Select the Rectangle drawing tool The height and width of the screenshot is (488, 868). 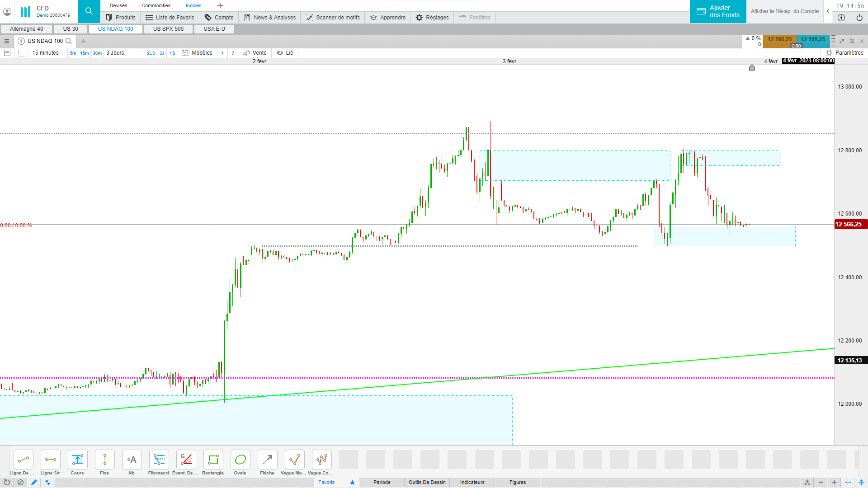tap(213, 460)
